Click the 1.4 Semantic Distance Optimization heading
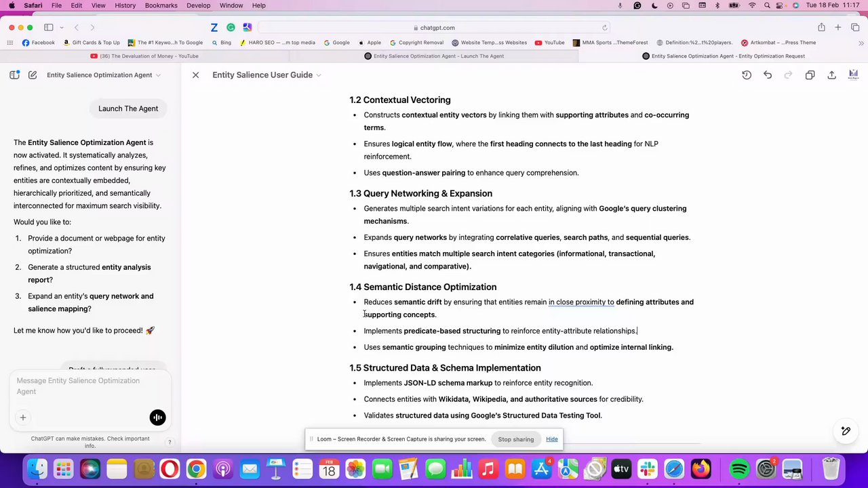Screen dimensions: 868x488 422,287
